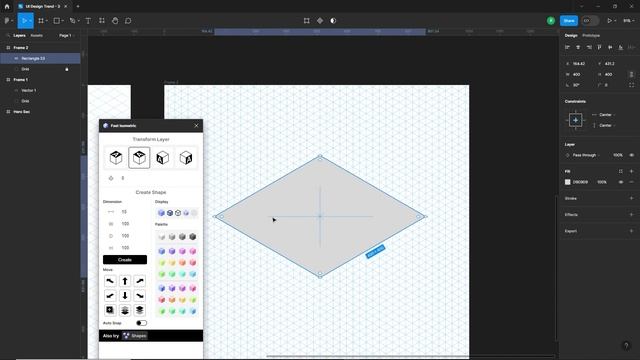Click the home icon in title bar

pyautogui.click(x=7, y=7)
